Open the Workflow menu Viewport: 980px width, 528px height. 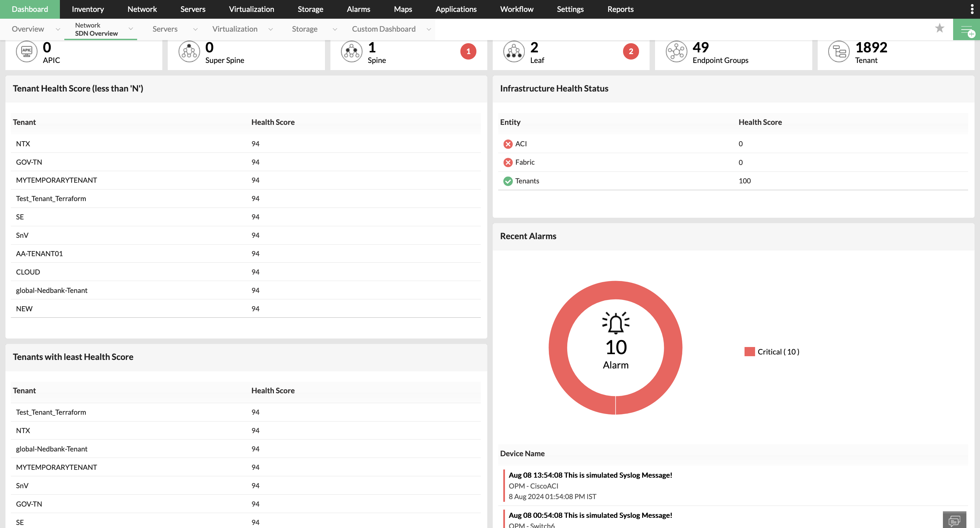click(517, 9)
